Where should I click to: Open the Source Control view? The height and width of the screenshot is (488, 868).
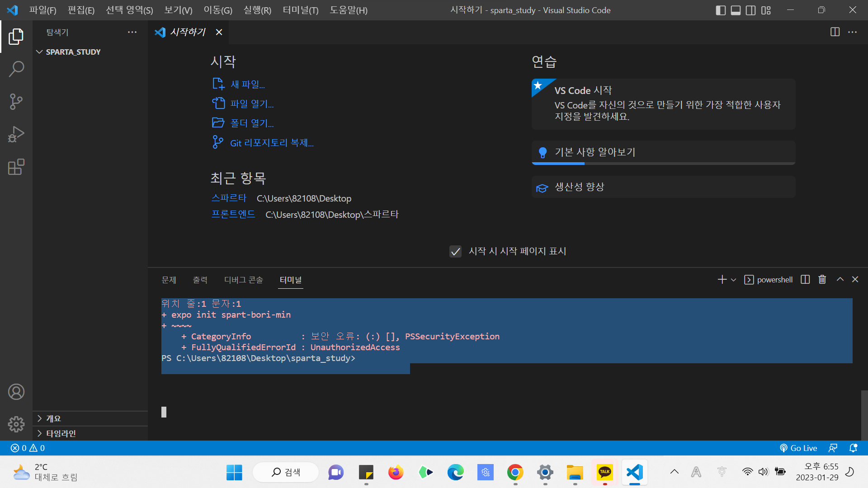16,102
